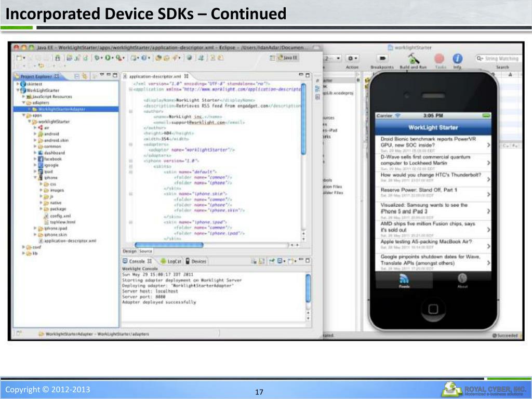The height and width of the screenshot is (399, 532).
Task: Select topView.html file in tree
Action: [x=60, y=222]
